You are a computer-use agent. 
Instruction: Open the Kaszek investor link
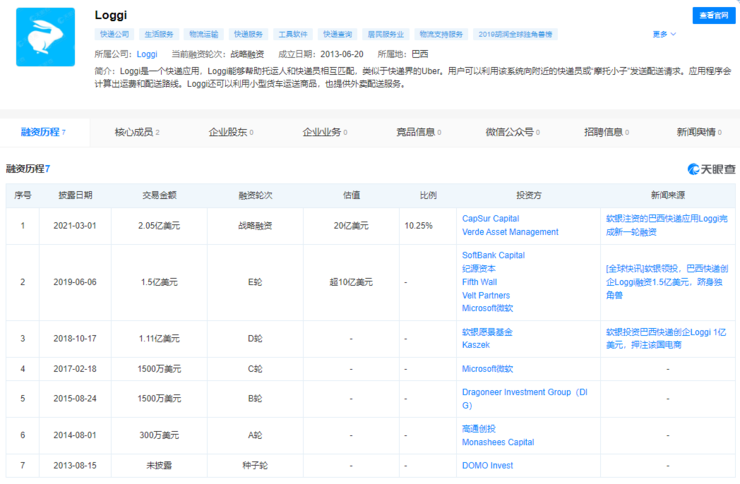tap(476, 345)
